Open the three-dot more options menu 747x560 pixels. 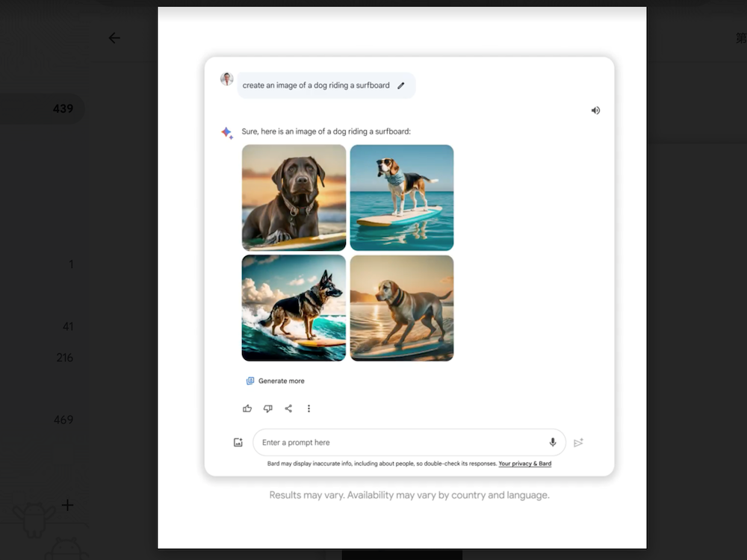[x=309, y=408]
